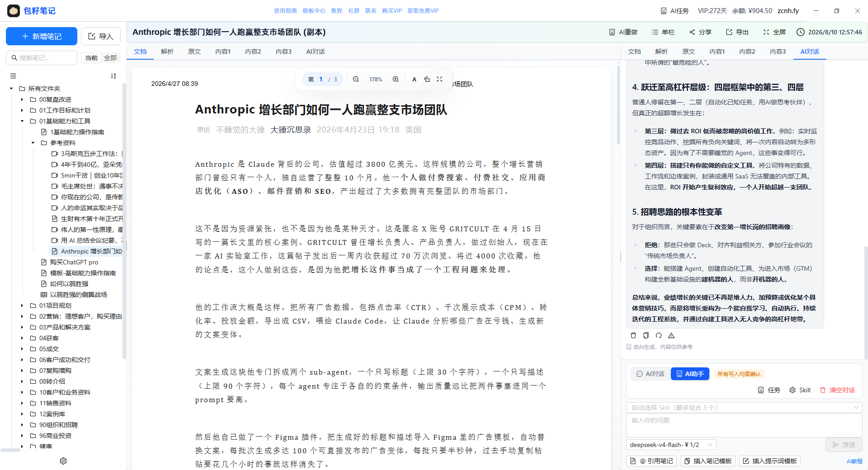
Task: Click the clock icon beside the timestamp
Action: (801, 32)
